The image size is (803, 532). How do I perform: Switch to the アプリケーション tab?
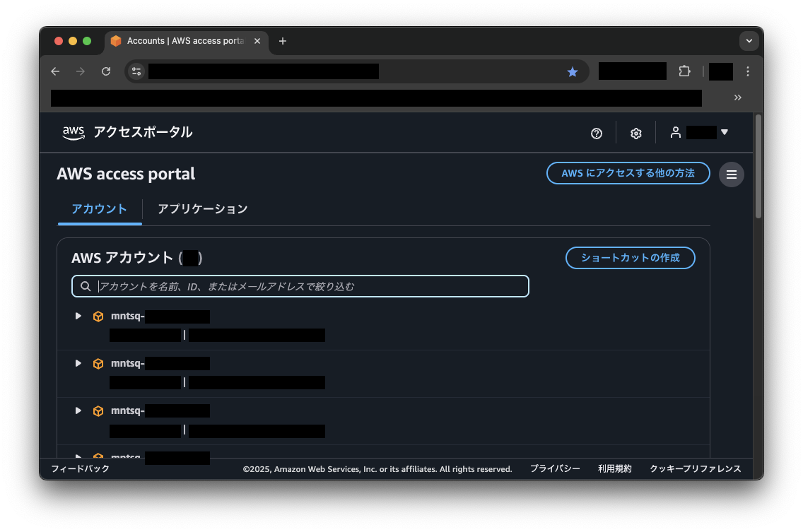[203, 209]
